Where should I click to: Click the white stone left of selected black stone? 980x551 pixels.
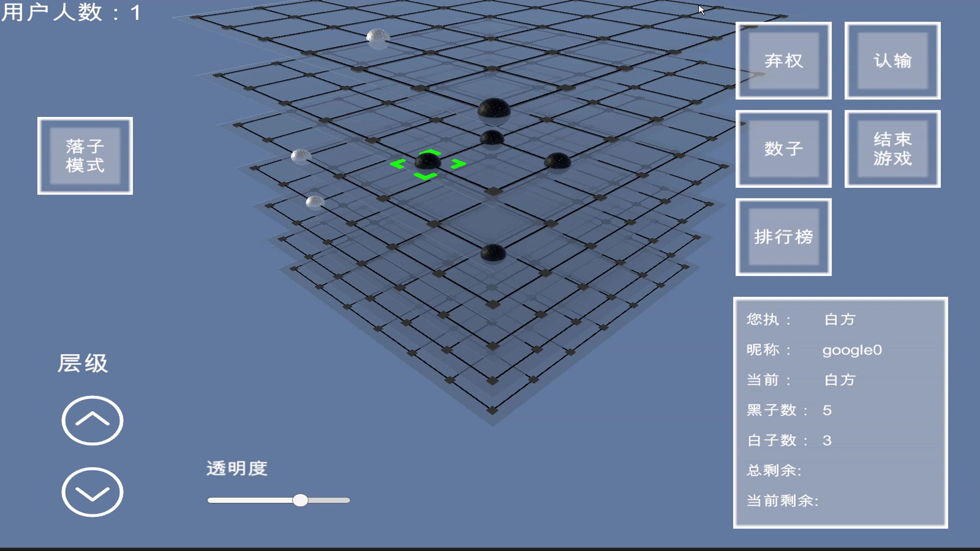[301, 156]
